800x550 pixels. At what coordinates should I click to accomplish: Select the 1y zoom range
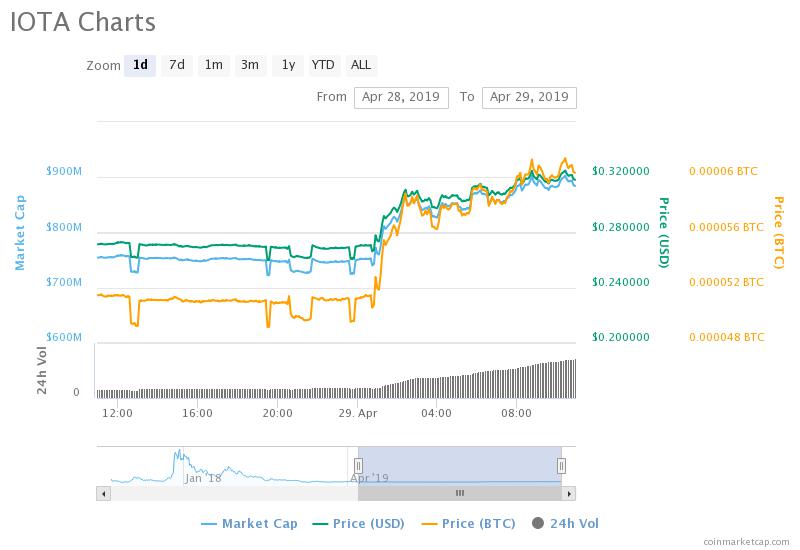[288, 65]
